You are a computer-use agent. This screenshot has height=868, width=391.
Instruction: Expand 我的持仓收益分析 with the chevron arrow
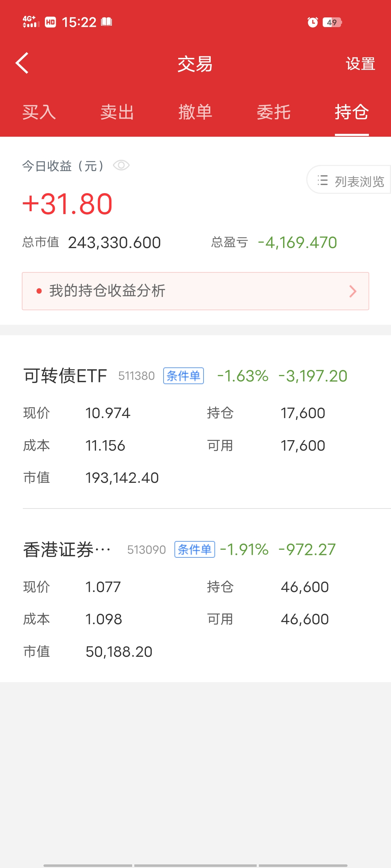point(353,291)
